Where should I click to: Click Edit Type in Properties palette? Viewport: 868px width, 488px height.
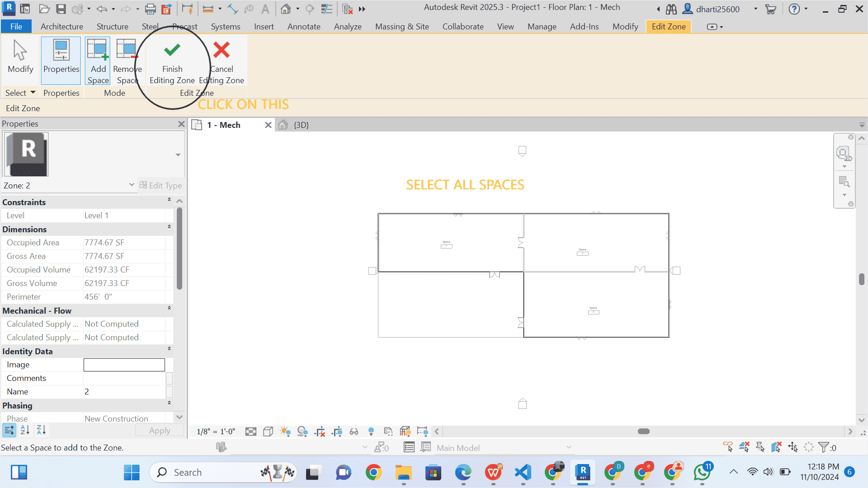pyautogui.click(x=161, y=185)
